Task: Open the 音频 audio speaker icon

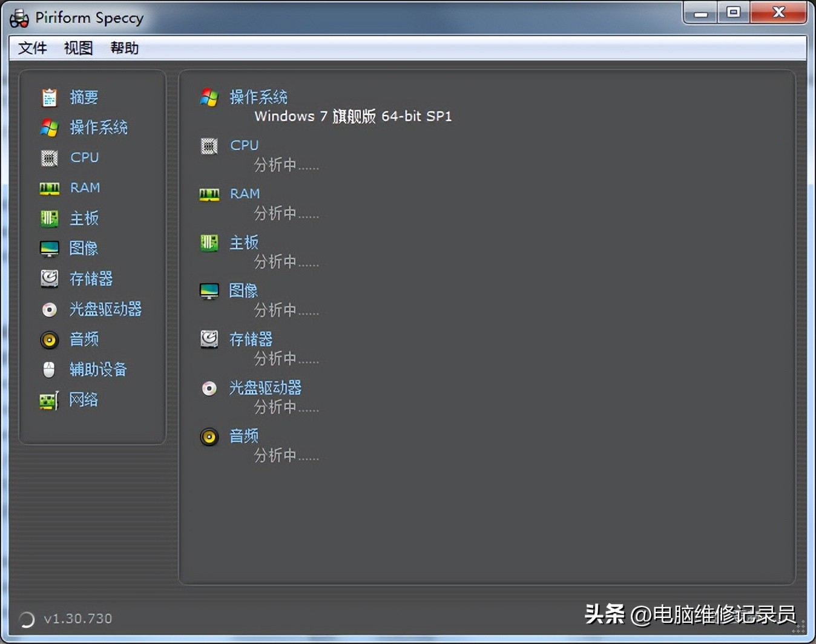Action: coord(49,340)
